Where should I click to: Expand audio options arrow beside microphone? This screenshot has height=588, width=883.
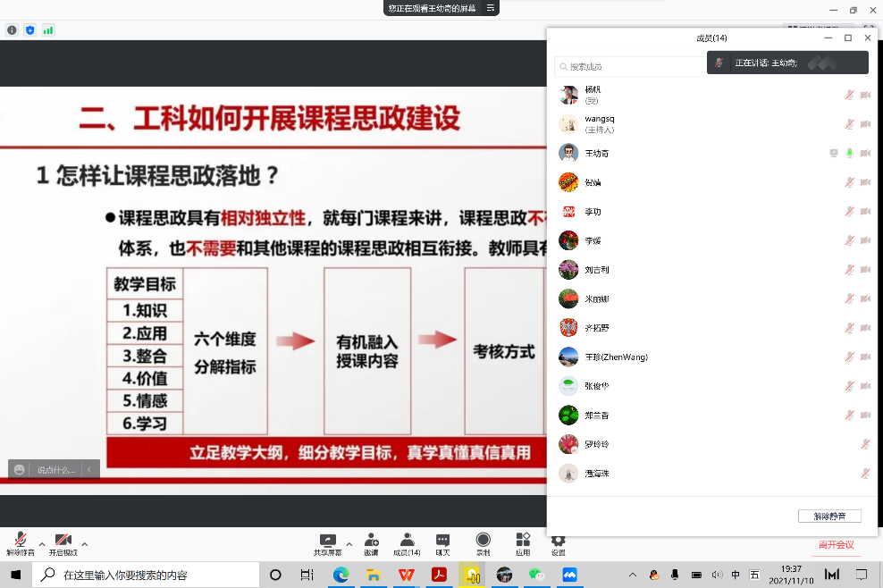(x=42, y=543)
